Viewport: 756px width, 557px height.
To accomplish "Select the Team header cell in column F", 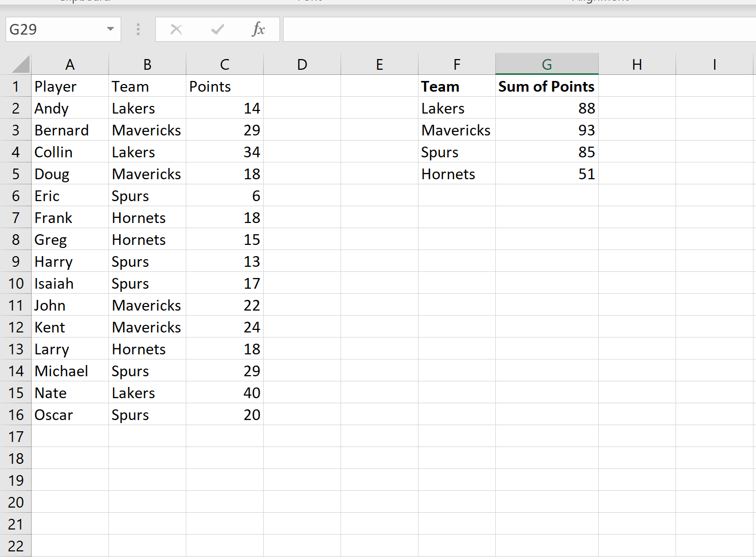I will [x=456, y=86].
